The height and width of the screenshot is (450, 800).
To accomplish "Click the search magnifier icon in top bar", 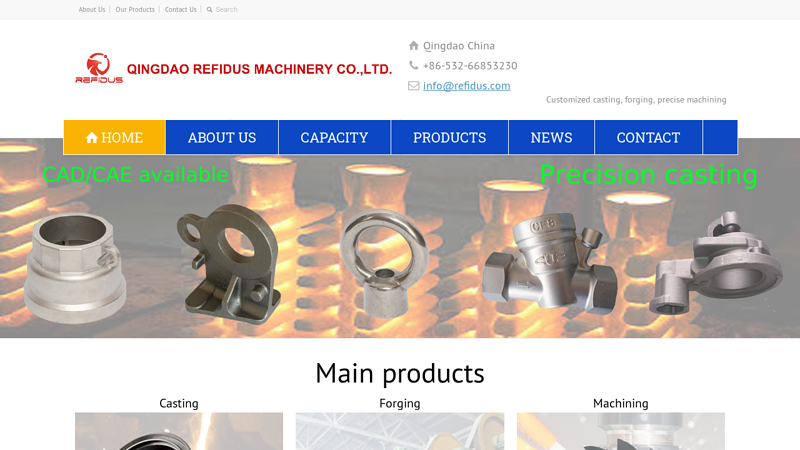I will (x=209, y=9).
